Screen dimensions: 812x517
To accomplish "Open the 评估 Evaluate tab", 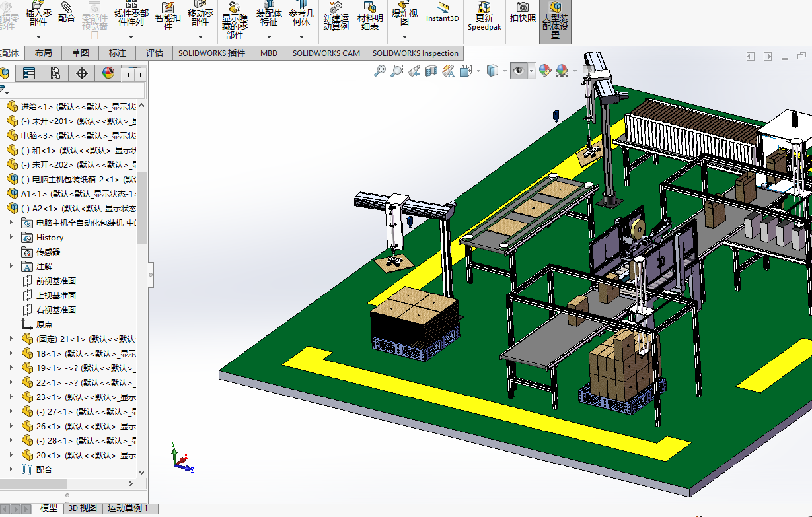I will pos(155,53).
